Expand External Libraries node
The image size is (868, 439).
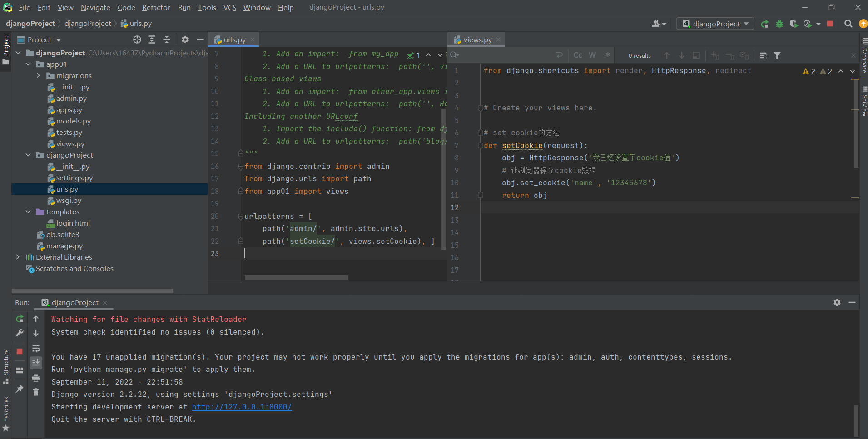[x=18, y=257]
